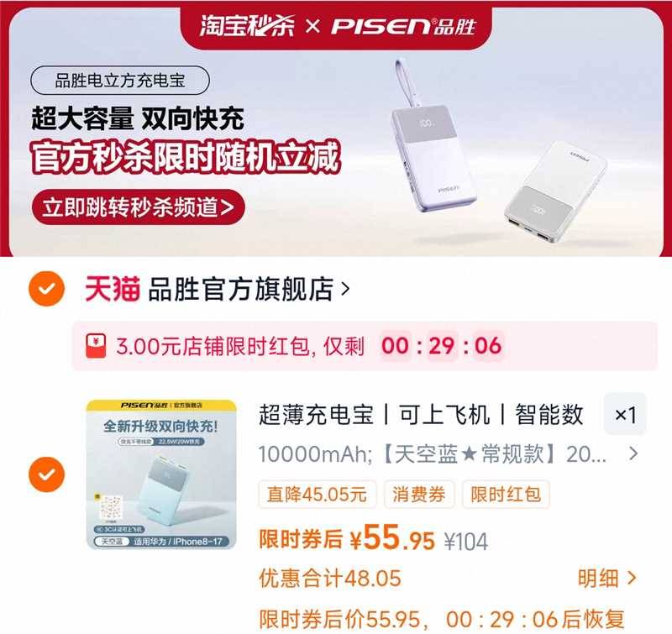
Task: Tap the purple power bank image
Action: point(433,137)
